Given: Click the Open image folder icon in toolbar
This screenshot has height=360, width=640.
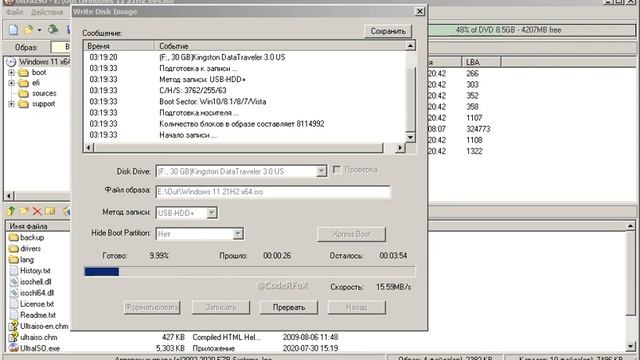Looking at the screenshot, I should 28,30.
